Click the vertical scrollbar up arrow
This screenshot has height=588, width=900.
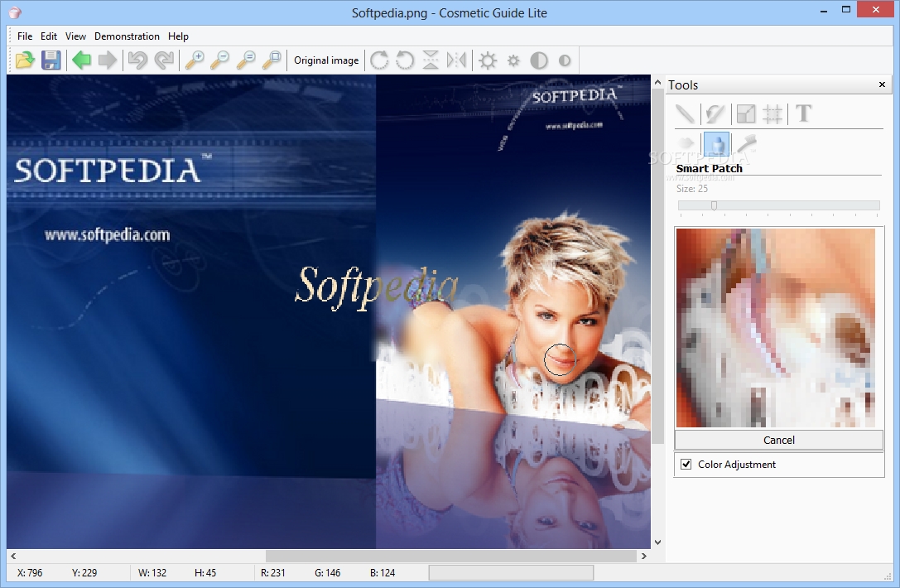tap(657, 83)
